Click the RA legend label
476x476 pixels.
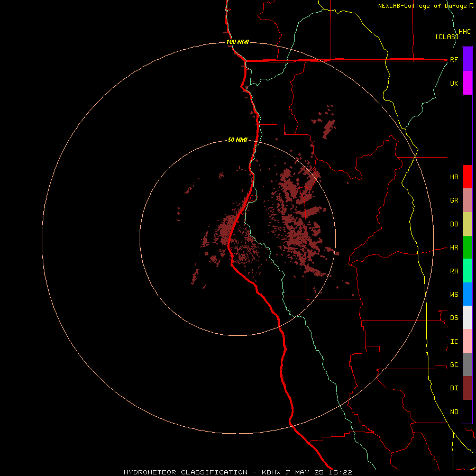pyautogui.click(x=454, y=271)
